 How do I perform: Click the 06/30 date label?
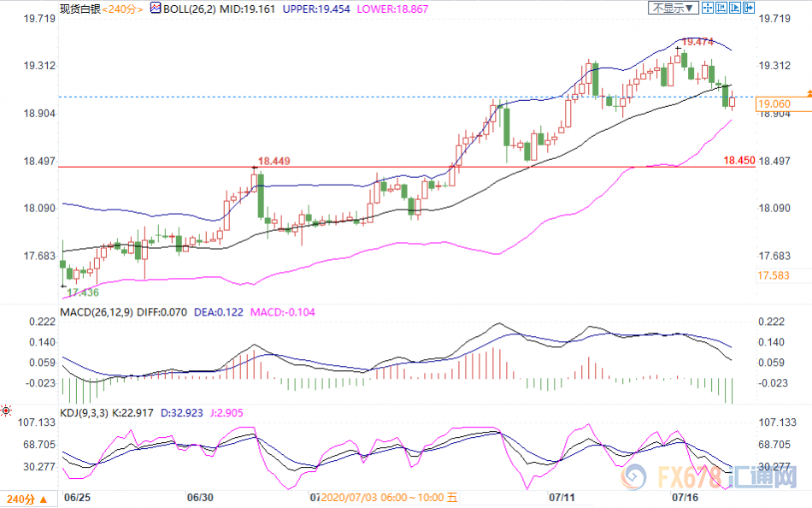tap(200, 497)
